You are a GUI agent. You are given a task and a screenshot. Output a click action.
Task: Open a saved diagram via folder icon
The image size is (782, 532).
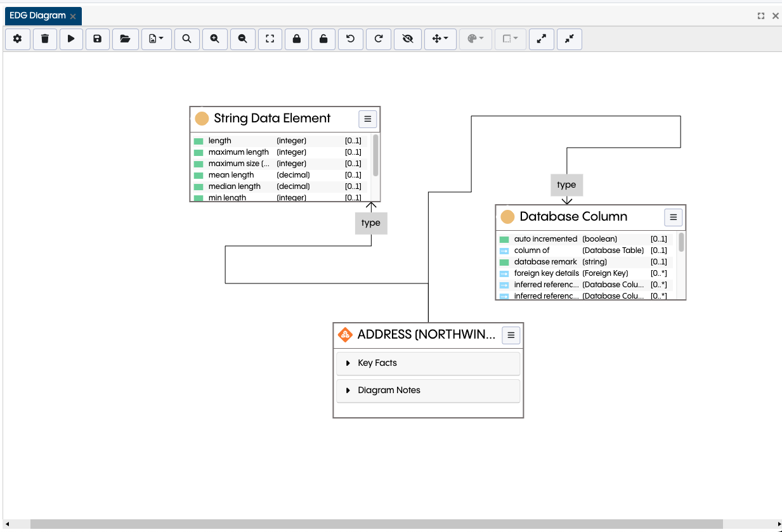pyautogui.click(x=125, y=39)
